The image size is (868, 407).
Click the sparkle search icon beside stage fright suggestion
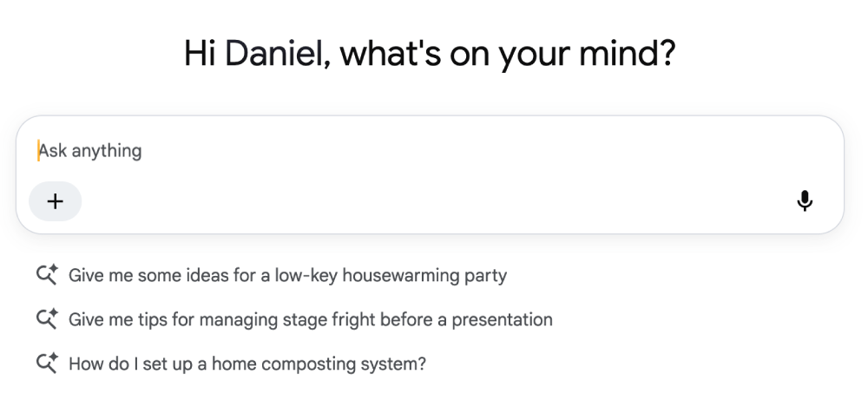[47, 319]
